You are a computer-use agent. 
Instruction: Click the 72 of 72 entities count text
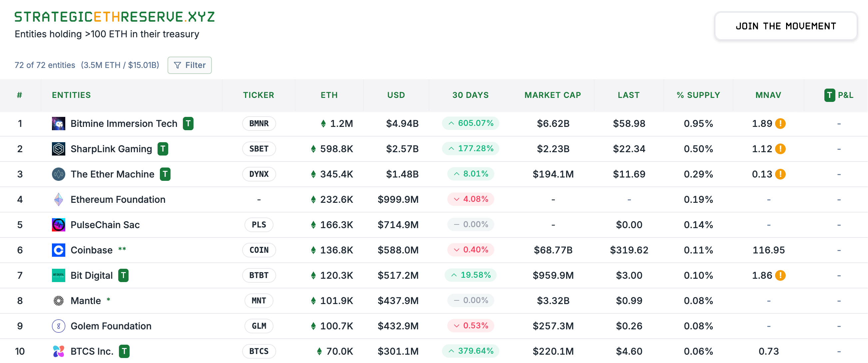point(45,65)
